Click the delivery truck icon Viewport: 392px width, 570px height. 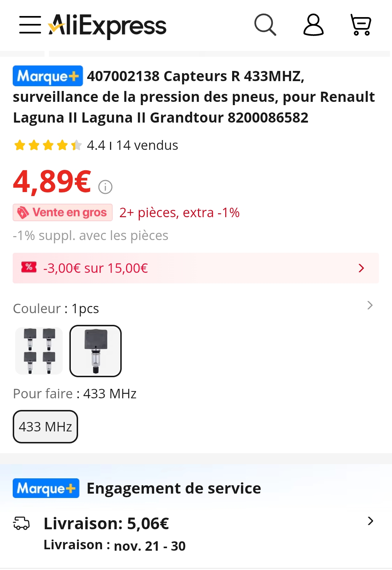click(21, 523)
